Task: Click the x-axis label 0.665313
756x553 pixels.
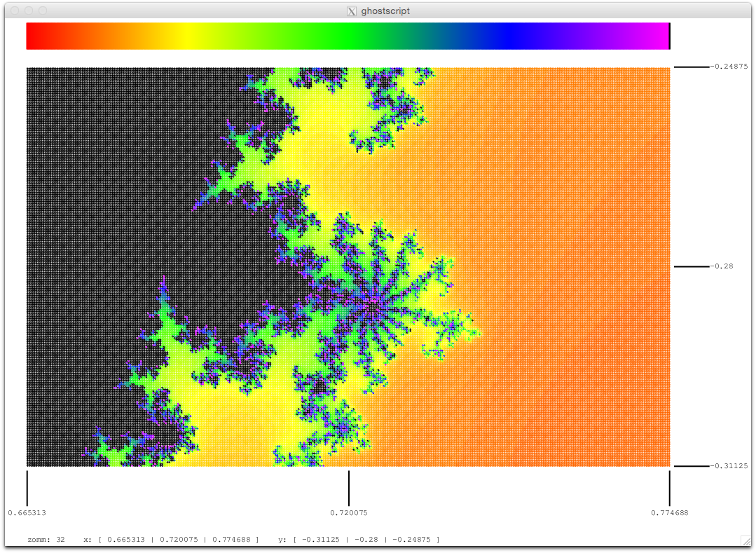Action: [x=27, y=513]
